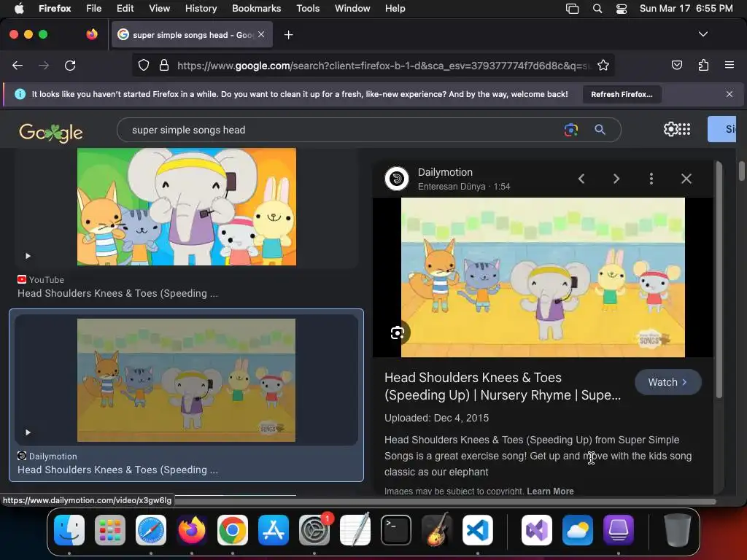Open System Settings from the Dock
The image size is (747, 560).
pos(314,530)
